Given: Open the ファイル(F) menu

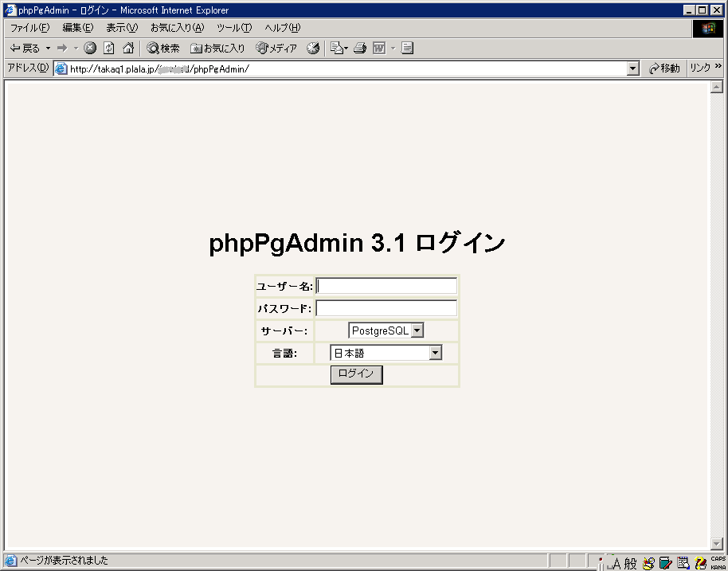Looking at the screenshot, I should 29,28.
